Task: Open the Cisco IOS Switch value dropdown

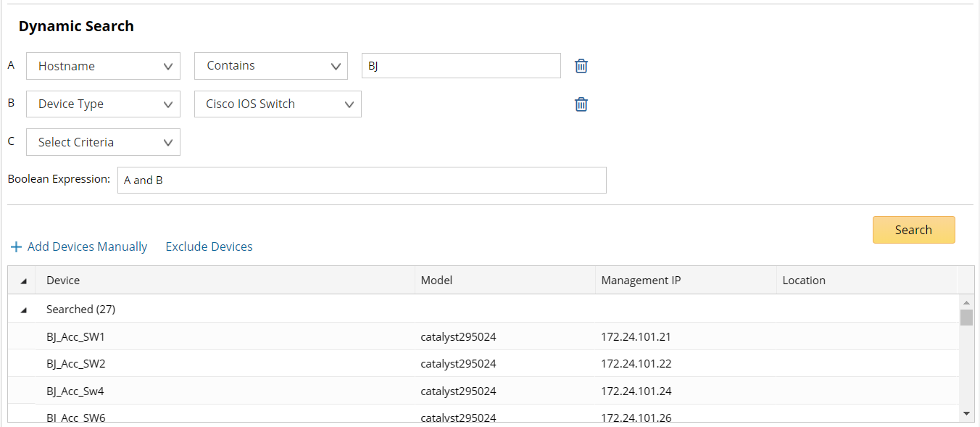Action: [278, 104]
